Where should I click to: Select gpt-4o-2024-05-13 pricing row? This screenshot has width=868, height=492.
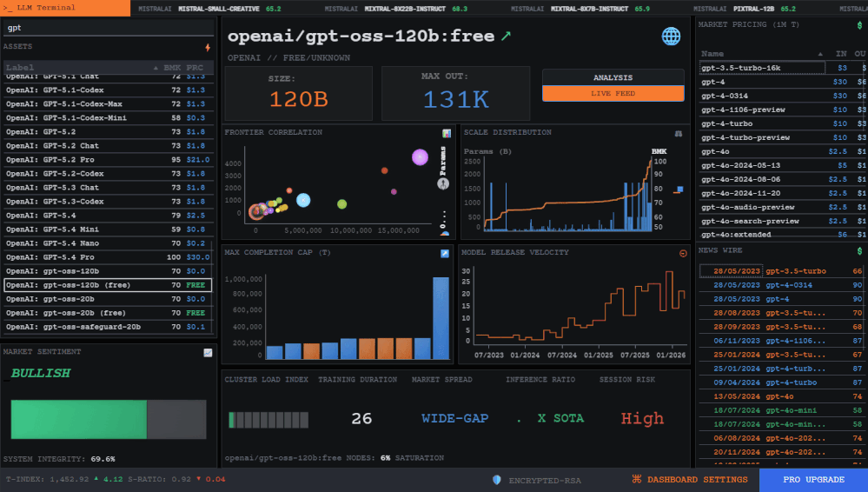pyautogui.click(x=784, y=166)
